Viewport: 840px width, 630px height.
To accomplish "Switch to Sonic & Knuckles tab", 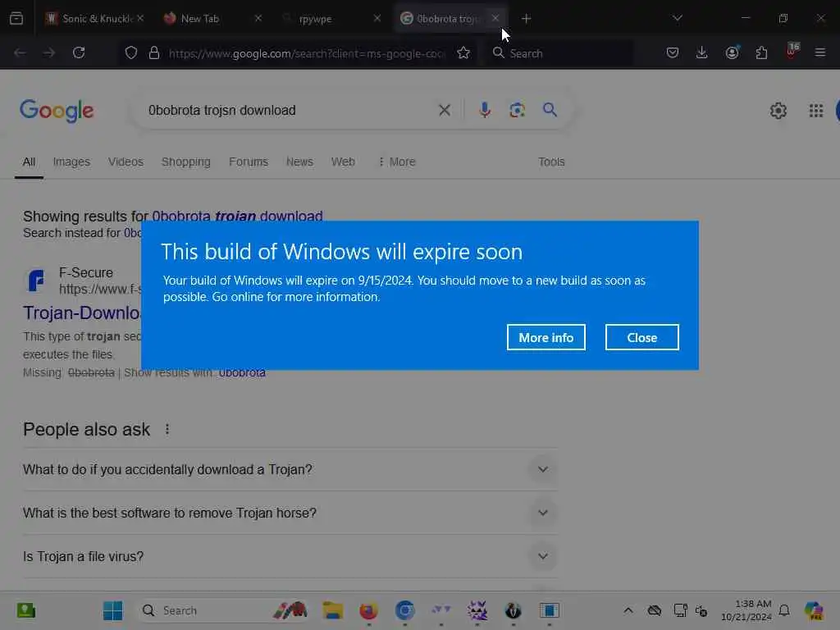I will (x=95, y=19).
